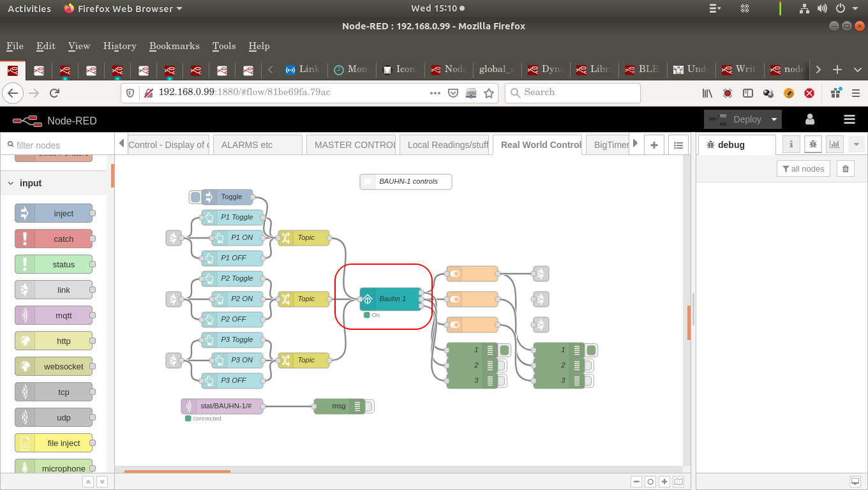Click the user account icon near Deploy

point(809,119)
